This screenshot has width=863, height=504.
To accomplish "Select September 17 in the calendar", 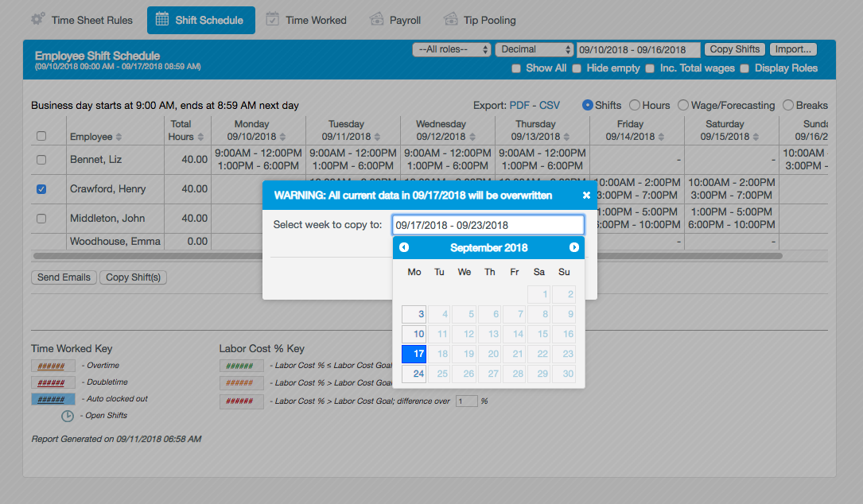I will click(414, 354).
